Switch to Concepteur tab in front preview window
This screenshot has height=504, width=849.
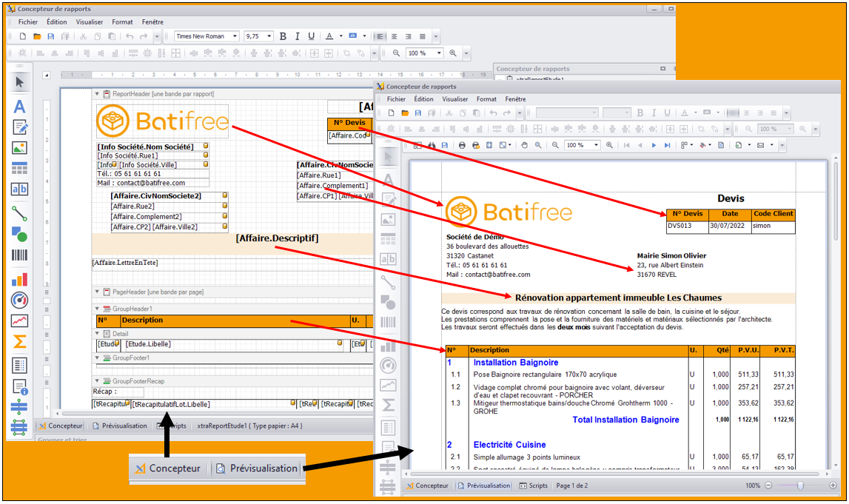coord(428,485)
